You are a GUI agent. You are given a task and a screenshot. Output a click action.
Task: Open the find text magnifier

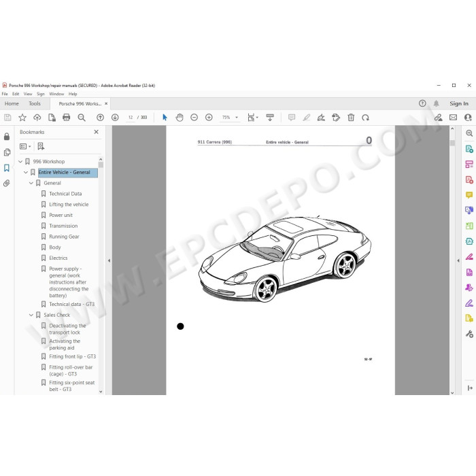(82, 118)
